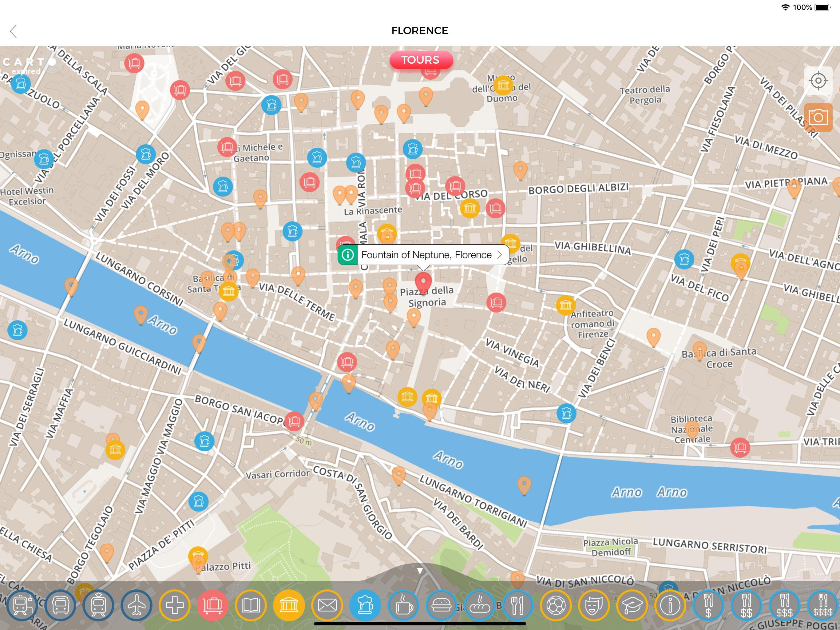Click the La Rinascente label

(x=373, y=210)
